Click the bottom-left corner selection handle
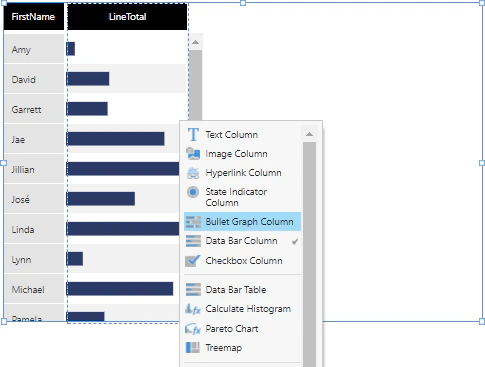This screenshot has width=485, height=367. pyautogui.click(x=4, y=321)
